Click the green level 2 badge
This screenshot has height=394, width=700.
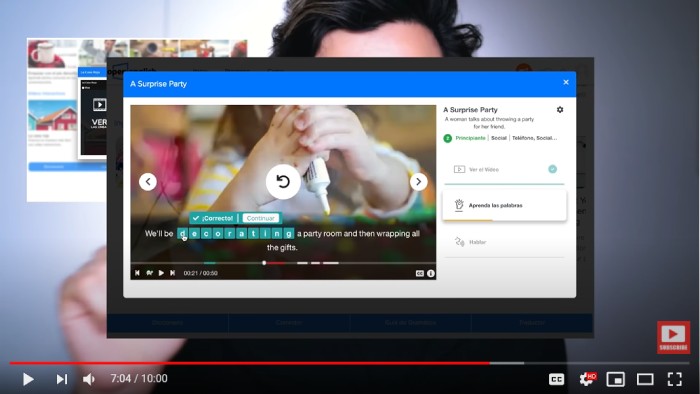[x=448, y=138]
